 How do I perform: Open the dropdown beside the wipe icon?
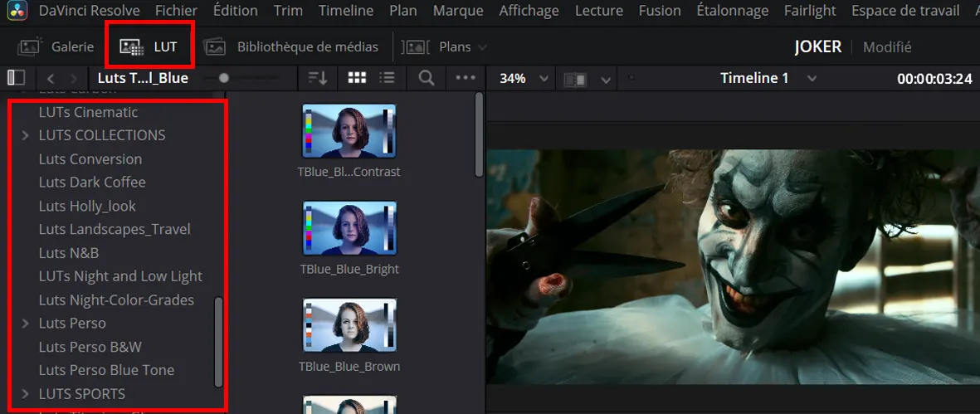click(x=605, y=80)
